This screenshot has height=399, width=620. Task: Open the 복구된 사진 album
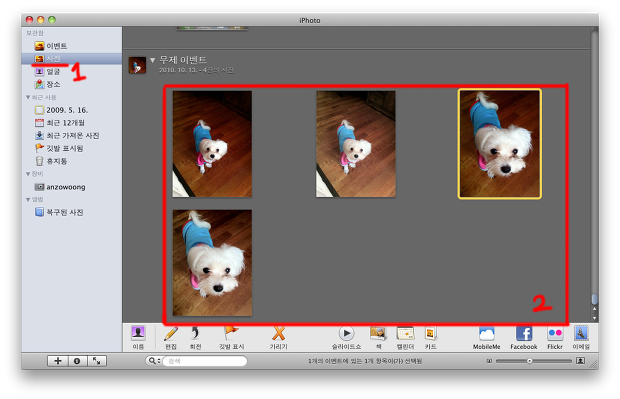[59, 212]
